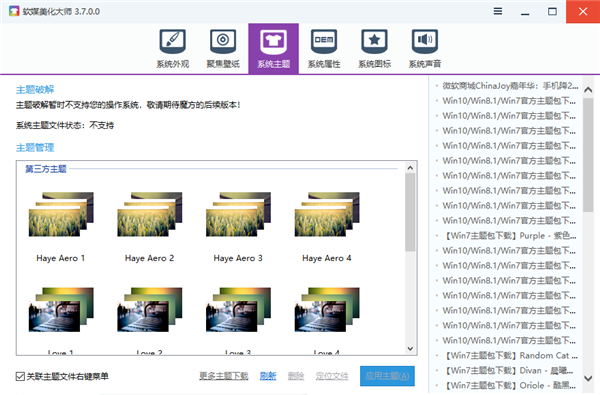Image resolution: width=600 pixels, height=395 pixels.
Task: Open the 系统属性 OEM section
Action: click(x=324, y=49)
